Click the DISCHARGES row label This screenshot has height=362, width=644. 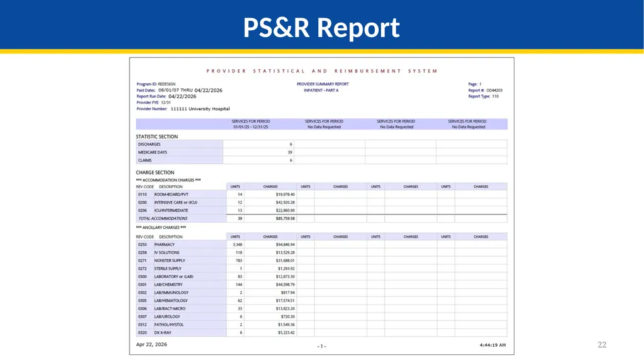click(x=150, y=144)
